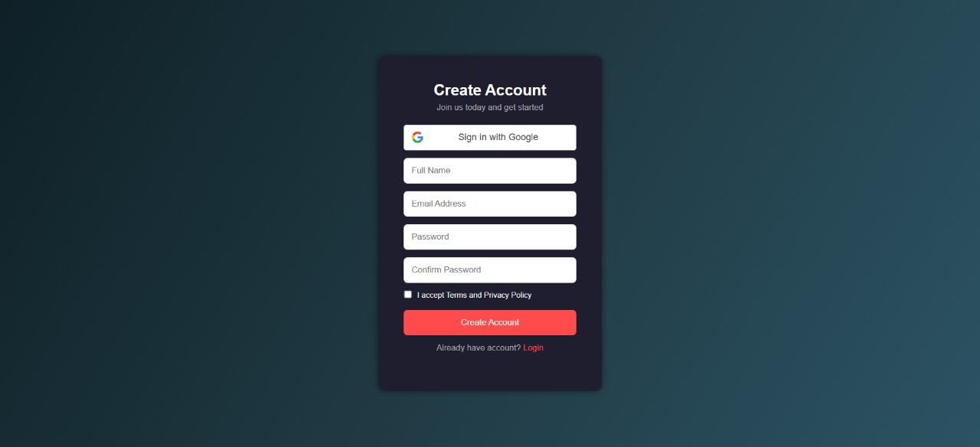Follow the red Login link
Image resolution: width=980 pixels, height=447 pixels.
pyautogui.click(x=533, y=347)
